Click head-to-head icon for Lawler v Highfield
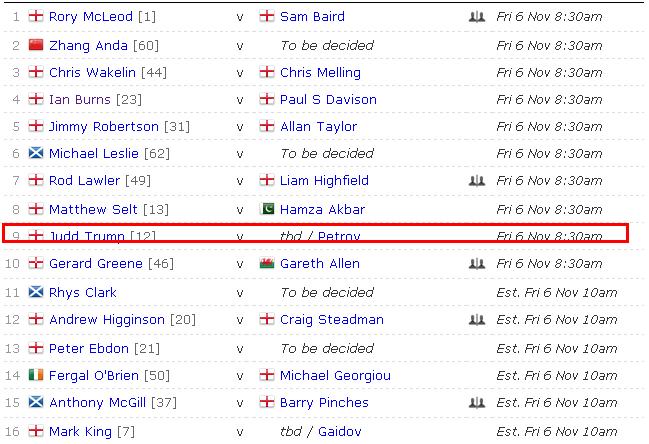The image size is (649, 444). pos(476,181)
